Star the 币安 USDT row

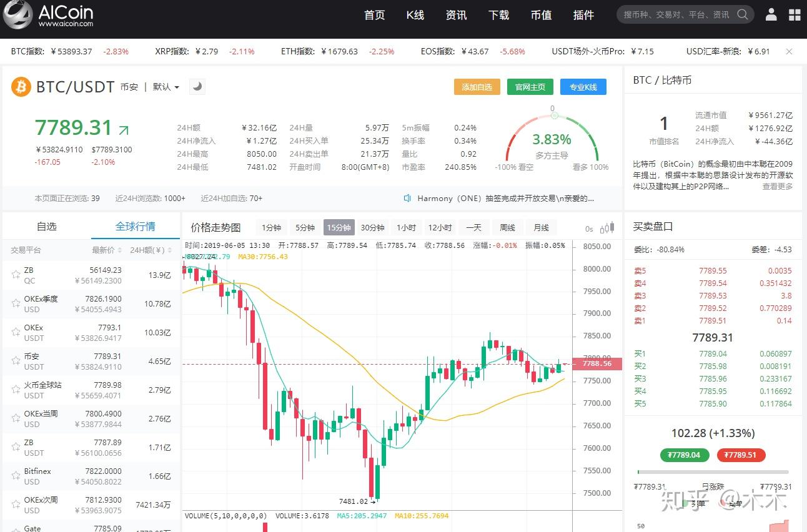(x=16, y=361)
